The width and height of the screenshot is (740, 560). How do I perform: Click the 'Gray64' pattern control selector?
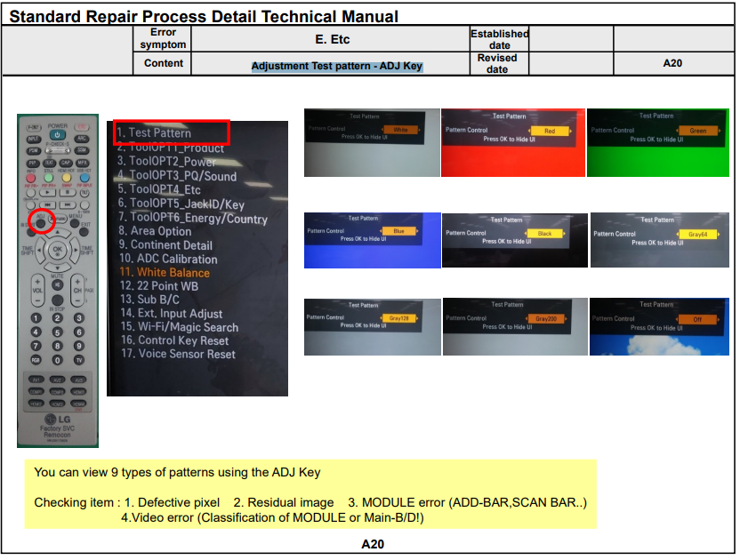point(697,235)
